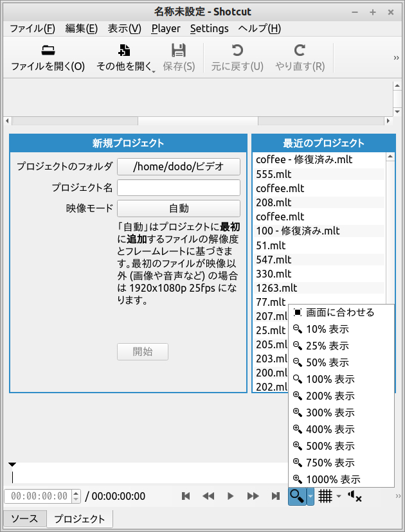Open recent project 547.mlt

318,260
